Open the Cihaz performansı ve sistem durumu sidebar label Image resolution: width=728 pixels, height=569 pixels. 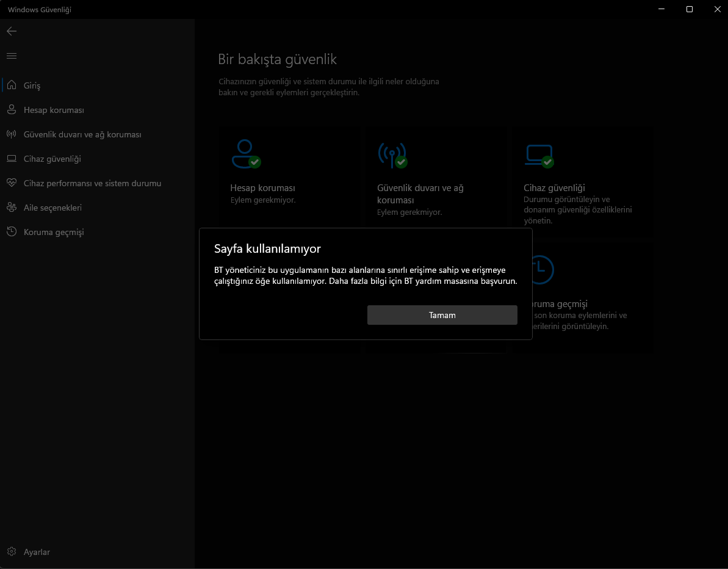92,183
